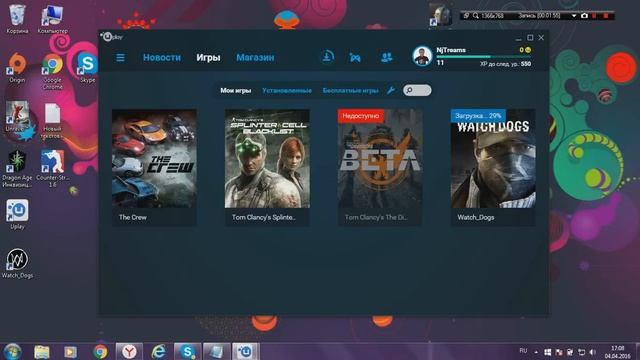Click 'Tom Clancy's Splinte..' title text
Image resolution: width=640 pixels, height=360 pixels.
tap(263, 217)
